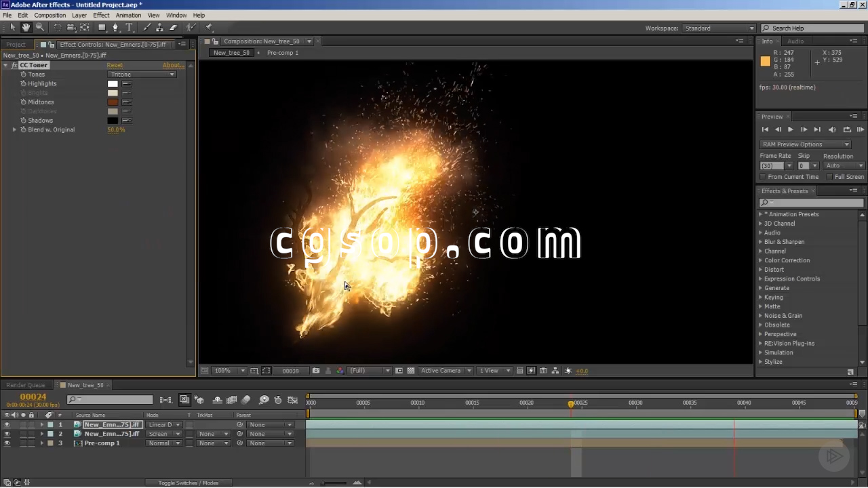Switch to the Project panel tab
Image resolution: width=868 pixels, height=488 pixels.
pyautogui.click(x=16, y=45)
